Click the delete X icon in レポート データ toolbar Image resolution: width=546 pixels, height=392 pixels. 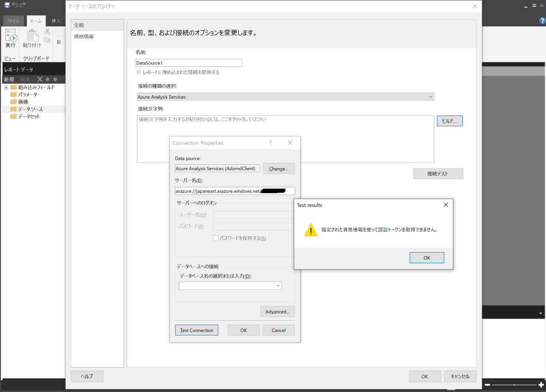coord(40,79)
